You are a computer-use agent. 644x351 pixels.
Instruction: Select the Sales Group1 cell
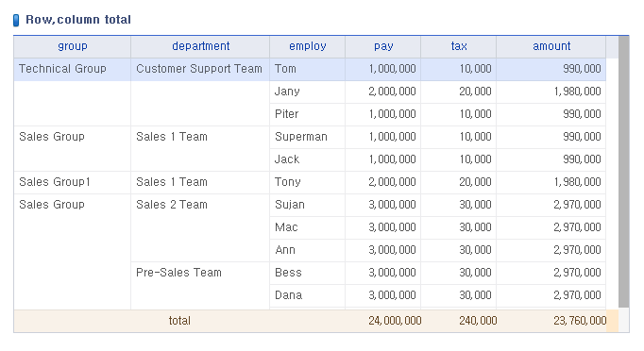coord(73,182)
